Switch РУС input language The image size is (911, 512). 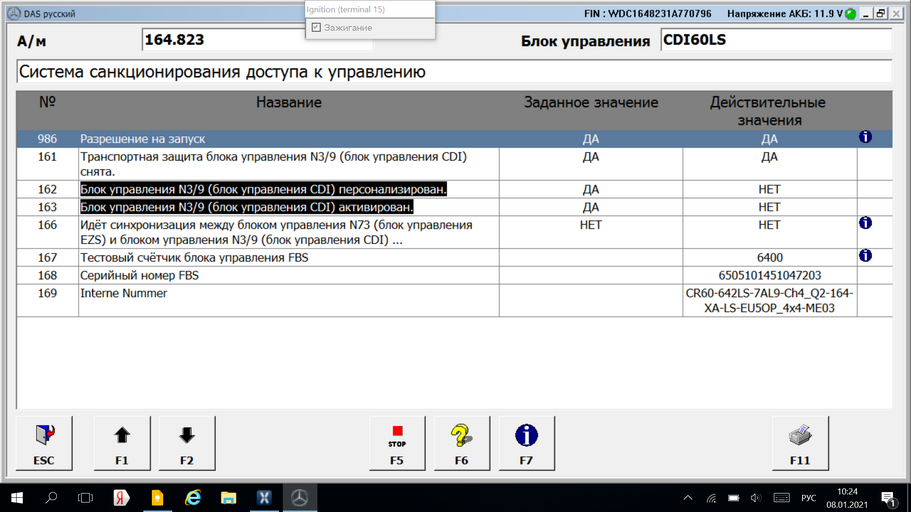click(x=809, y=498)
